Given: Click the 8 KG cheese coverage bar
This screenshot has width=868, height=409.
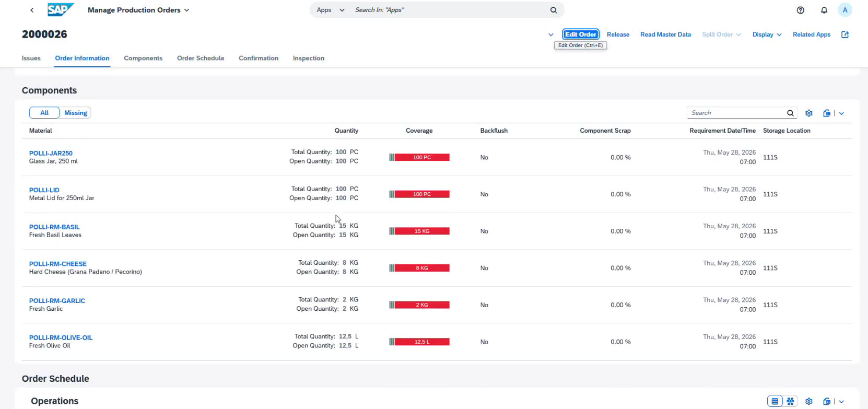Looking at the screenshot, I should (x=419, y=268).
